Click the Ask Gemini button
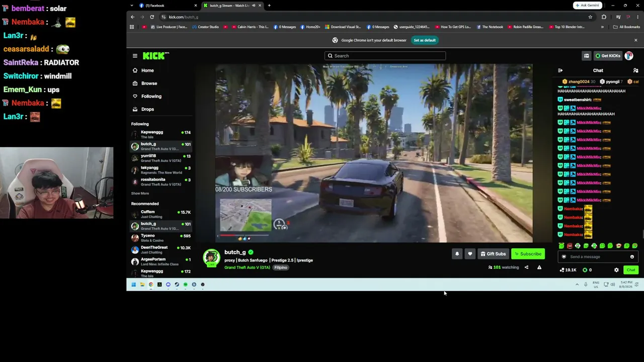 [587, 6]
